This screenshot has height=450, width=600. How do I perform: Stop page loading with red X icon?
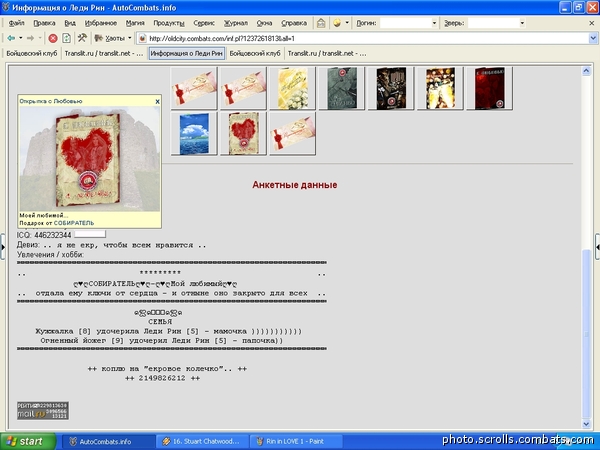click(53, 38)
